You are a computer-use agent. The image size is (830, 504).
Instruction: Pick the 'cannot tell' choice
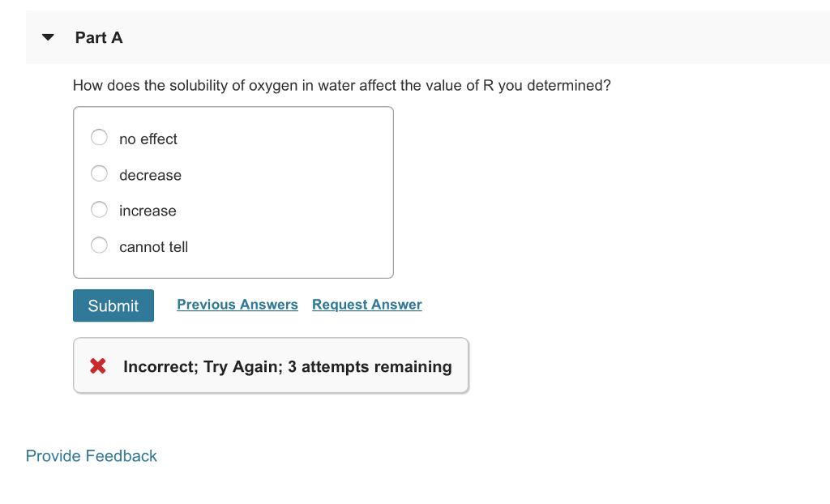(99, 245)
